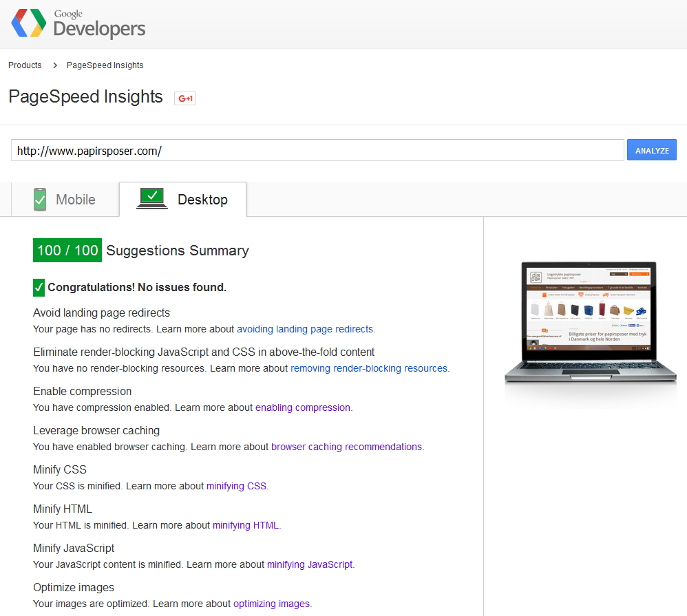Click the ANALYZE button
The width and height of the screenshot is (687, 616).
(651, 150)
